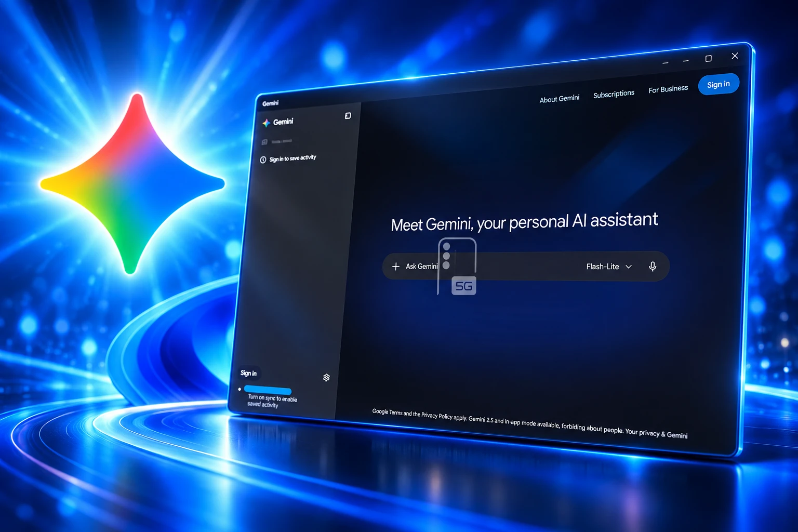798x532 pixels.
Task: Close the Gemini window
Action: pyautogui.click(x=735, y=56)
